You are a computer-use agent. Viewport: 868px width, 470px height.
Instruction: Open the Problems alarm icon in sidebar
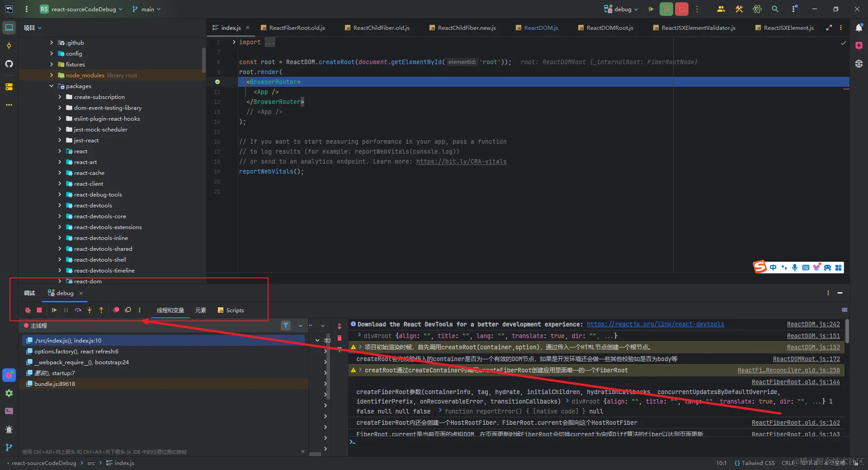point(9,429)
